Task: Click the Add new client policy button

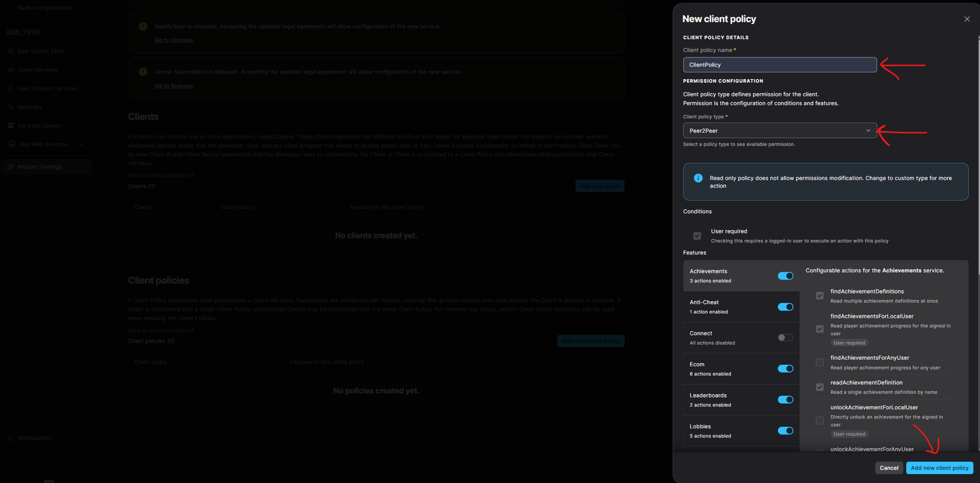Action: 939,468
